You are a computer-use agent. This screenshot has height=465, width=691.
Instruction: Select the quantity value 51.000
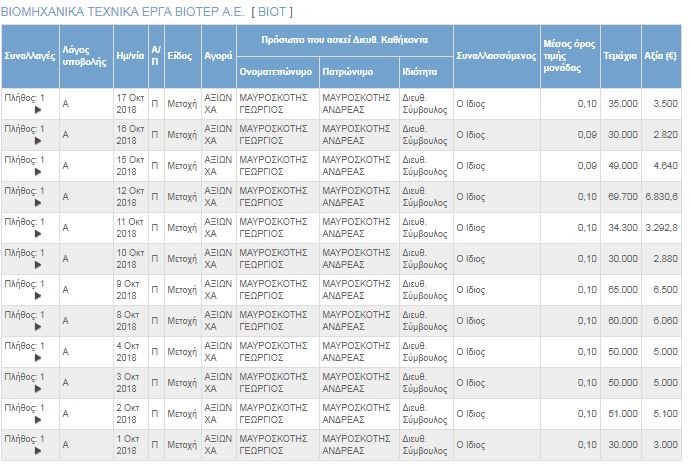click(x=623, y=414)
